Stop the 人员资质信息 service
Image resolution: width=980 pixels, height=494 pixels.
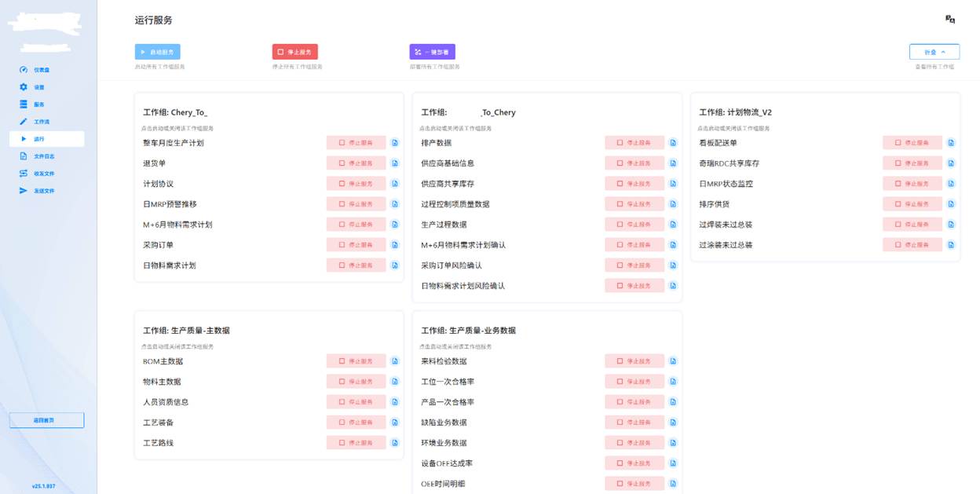click(357, 402)
